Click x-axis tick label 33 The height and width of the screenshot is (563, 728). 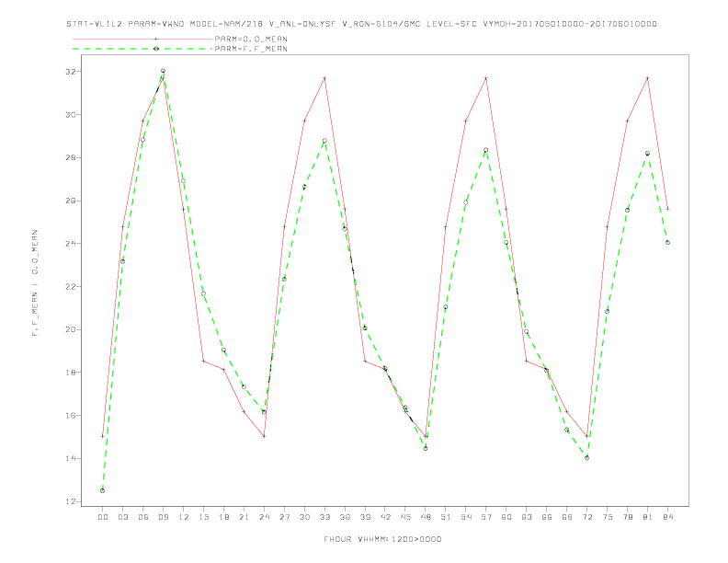(324, 517)
